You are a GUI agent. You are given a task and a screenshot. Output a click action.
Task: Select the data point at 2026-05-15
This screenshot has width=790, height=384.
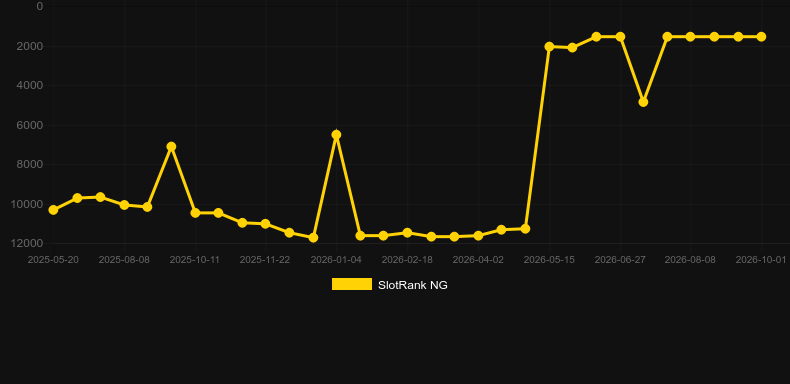point(550,46)
